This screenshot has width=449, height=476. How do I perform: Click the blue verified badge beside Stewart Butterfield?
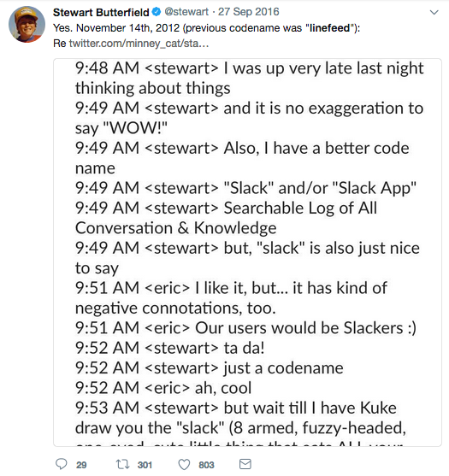(157, 12)
